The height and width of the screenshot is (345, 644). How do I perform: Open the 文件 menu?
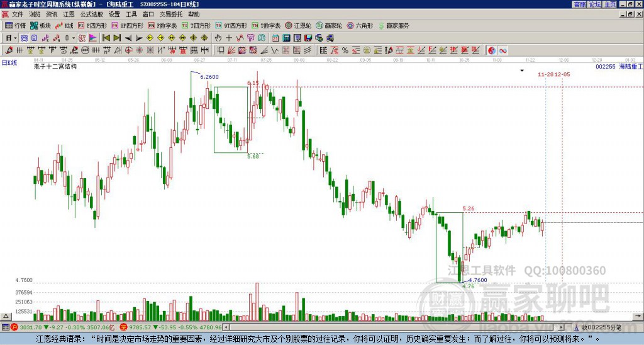(18, 14)
